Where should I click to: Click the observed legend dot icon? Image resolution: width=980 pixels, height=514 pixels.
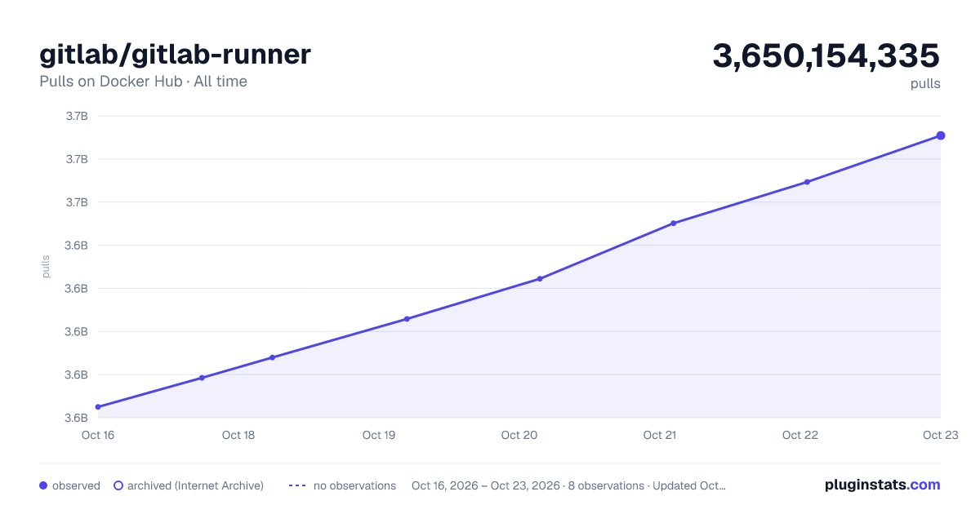click(x=43, y=485)
